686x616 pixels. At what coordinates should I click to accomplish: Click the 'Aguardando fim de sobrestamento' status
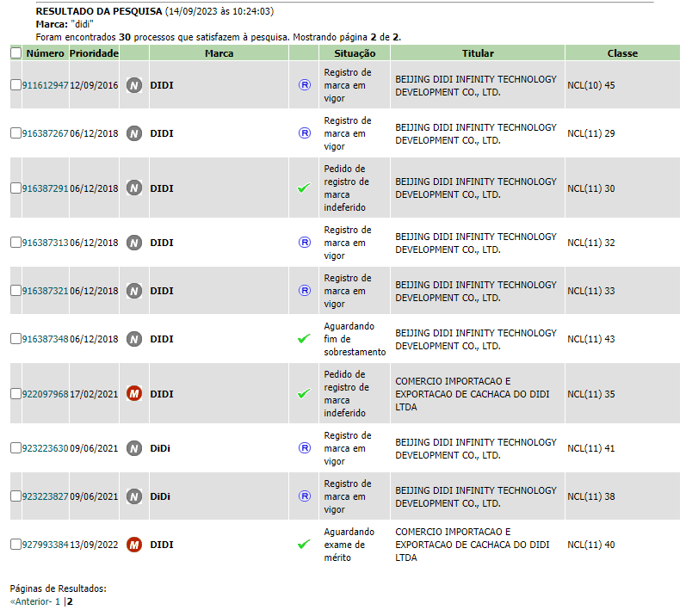pos(355,339)
